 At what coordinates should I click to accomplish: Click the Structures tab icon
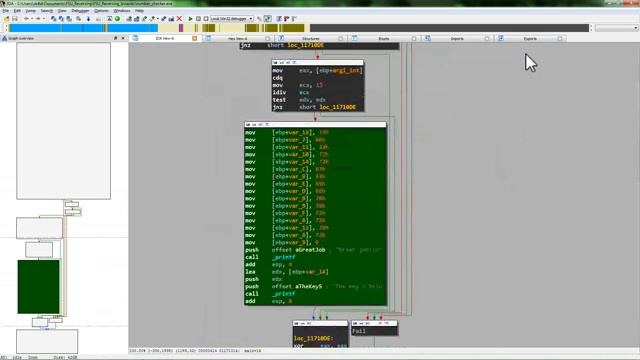(281, 38)
